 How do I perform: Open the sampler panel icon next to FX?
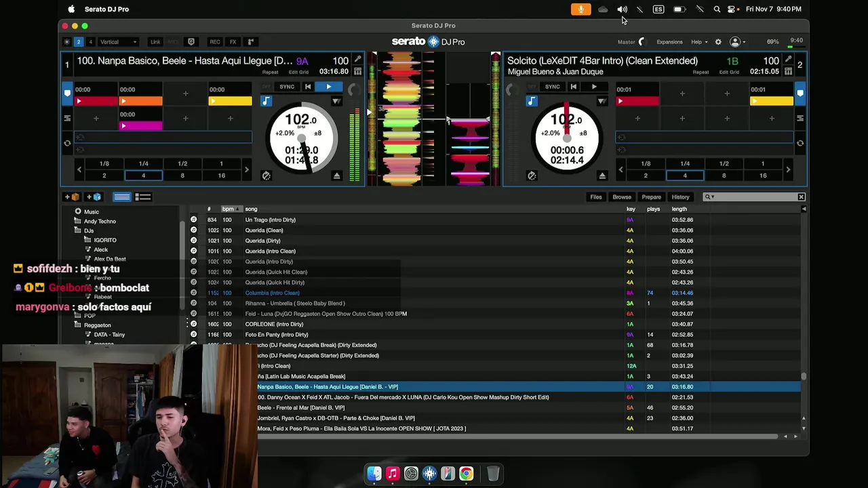(x=250, y=42)
